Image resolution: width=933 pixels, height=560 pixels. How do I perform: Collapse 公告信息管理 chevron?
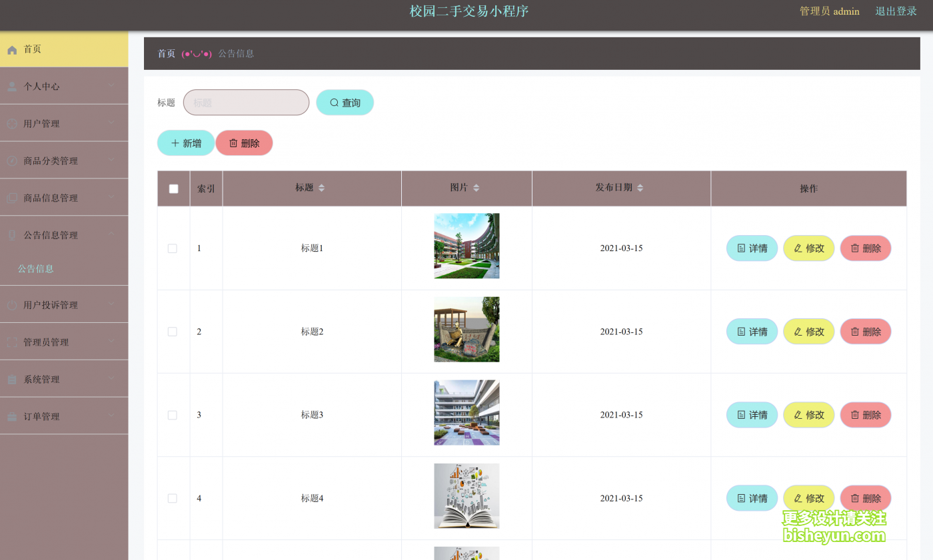[x=111, y=234]
